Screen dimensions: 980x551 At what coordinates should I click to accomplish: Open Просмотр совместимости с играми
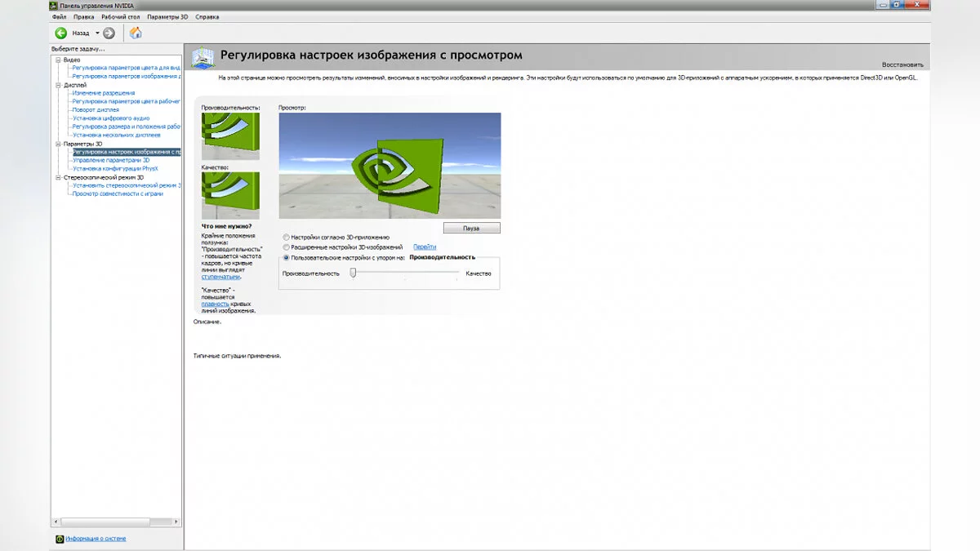tap(118, 193)
